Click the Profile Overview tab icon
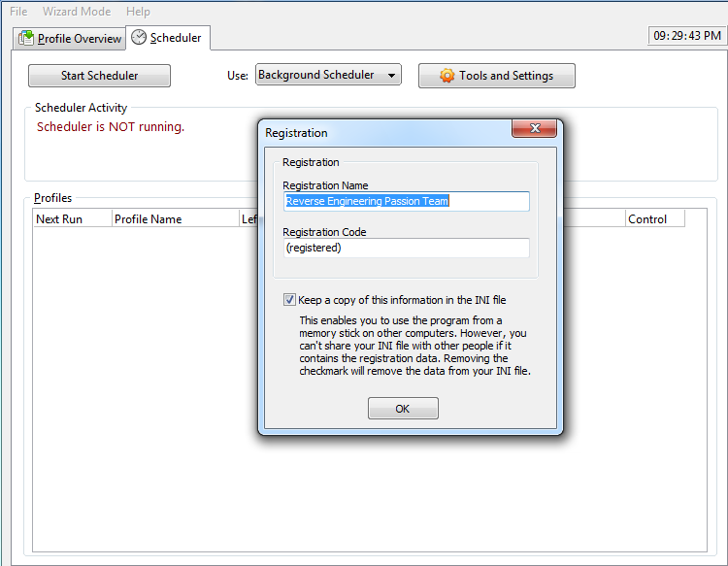 pos(26,38)
